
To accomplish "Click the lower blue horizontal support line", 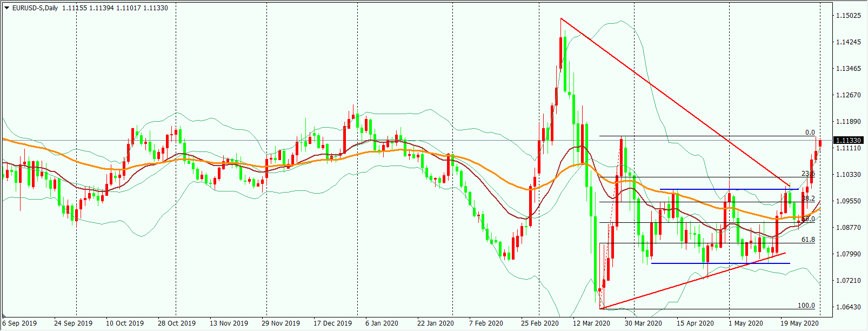I will coord(720,263).
